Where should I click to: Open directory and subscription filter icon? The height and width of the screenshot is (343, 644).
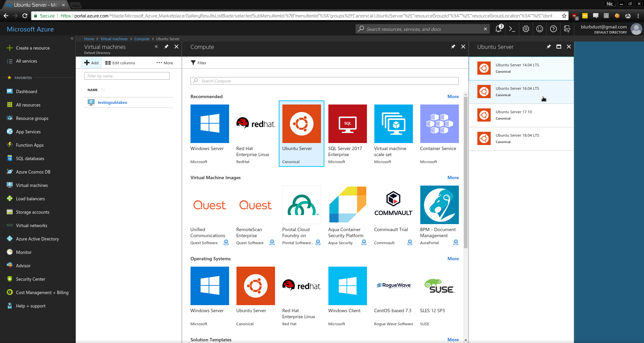coord(567,29)
